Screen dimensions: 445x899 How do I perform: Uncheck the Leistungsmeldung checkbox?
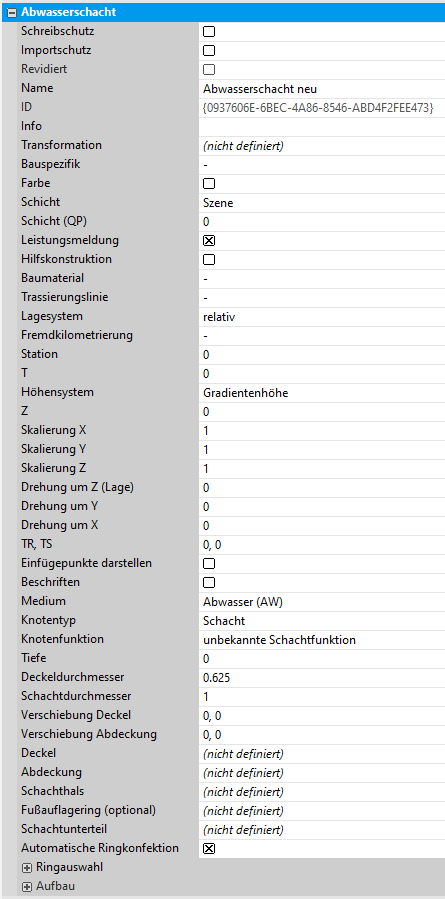[209, 241]
